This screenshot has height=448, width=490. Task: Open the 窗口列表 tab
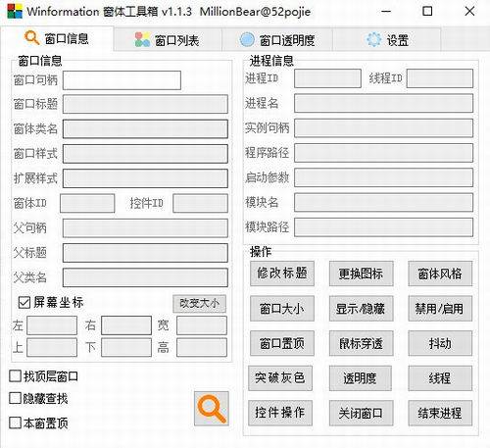coord(168,40)
